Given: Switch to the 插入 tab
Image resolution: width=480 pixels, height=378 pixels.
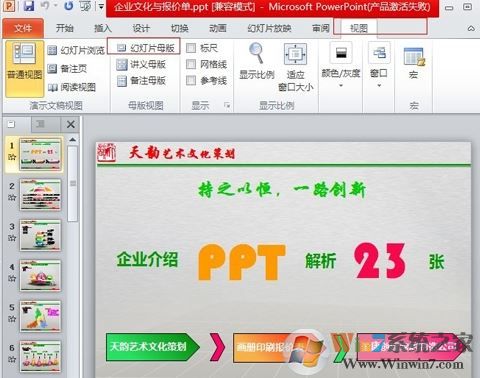Looking at the screenshot, I should tap(103, 28).
